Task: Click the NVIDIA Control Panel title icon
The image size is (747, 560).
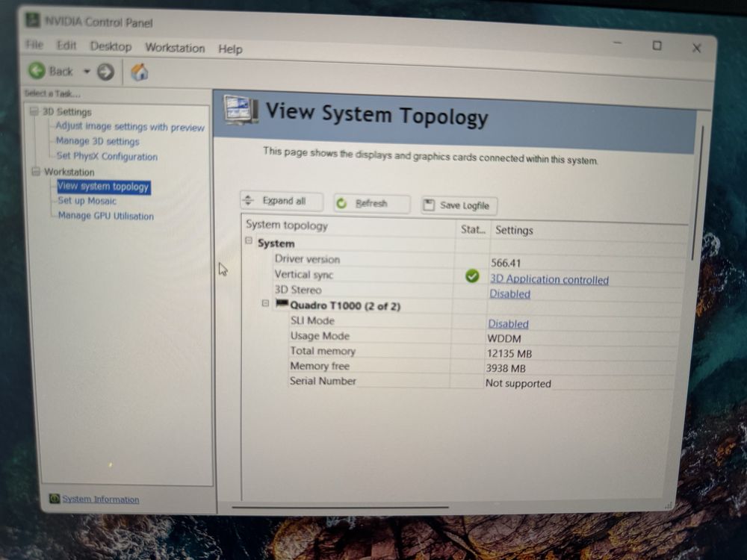Action: click(x=32, y=20)
